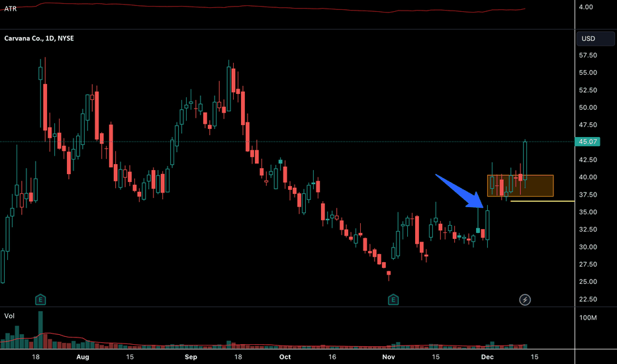Click the 27.50 price axis label

click(x=588, y=265)
